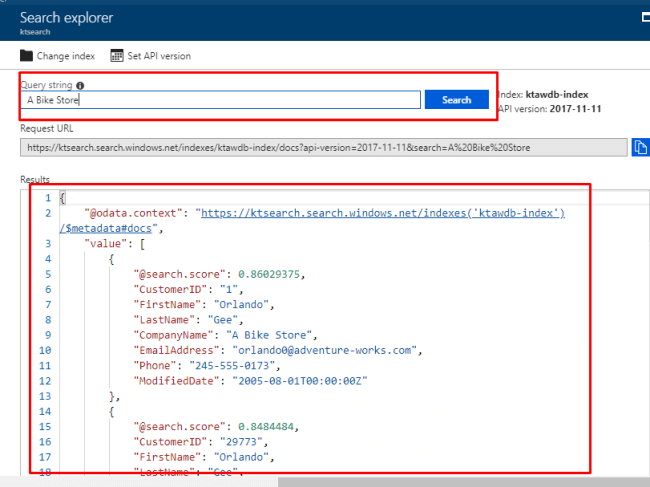Select the Request URL text field
The image size is (650, 487).
pos(323,148)
